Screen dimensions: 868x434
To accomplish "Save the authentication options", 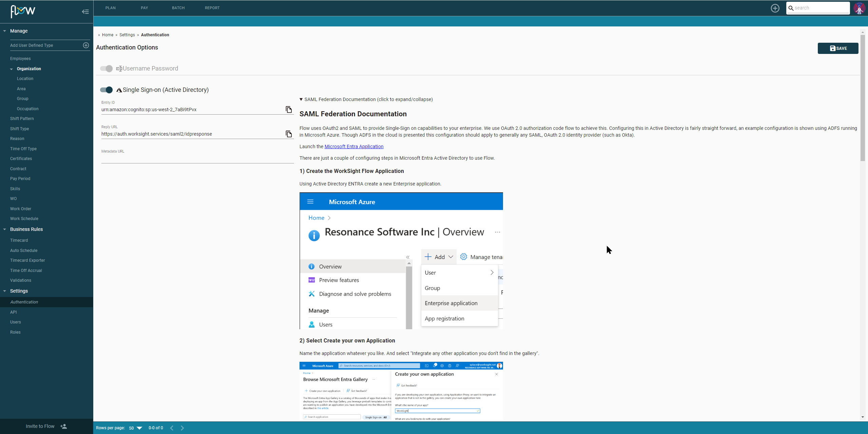I will tap(837, 48).
